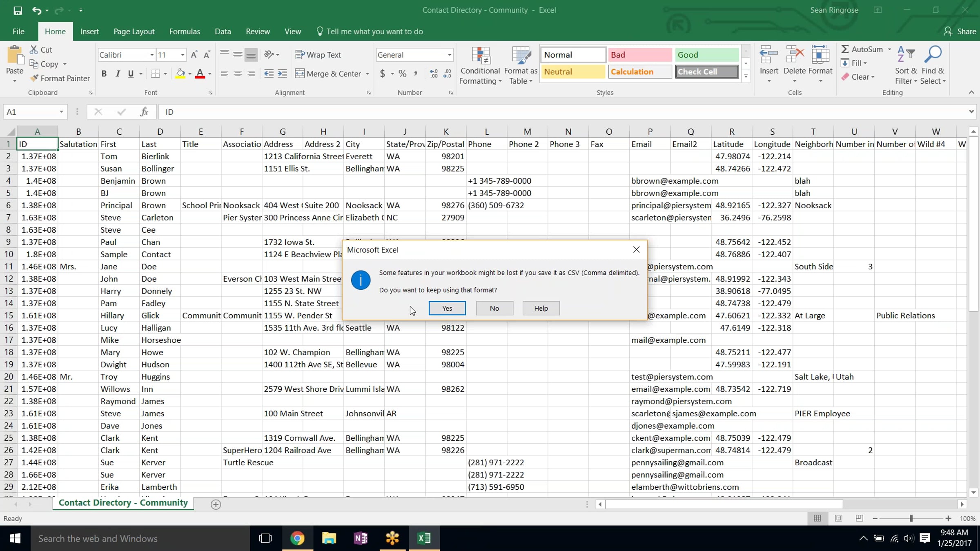
Task: Click Yes to keep CSV format
Action: coord(447,308)
